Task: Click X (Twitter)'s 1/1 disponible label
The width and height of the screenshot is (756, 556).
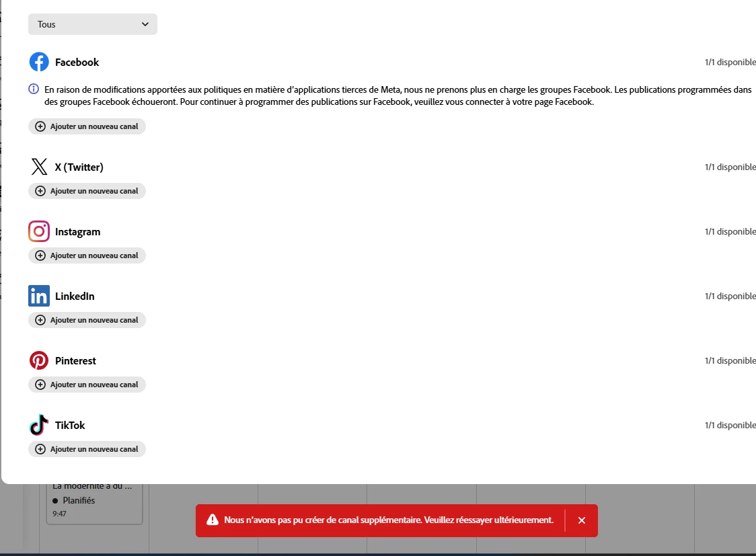Action: (730, 167)
